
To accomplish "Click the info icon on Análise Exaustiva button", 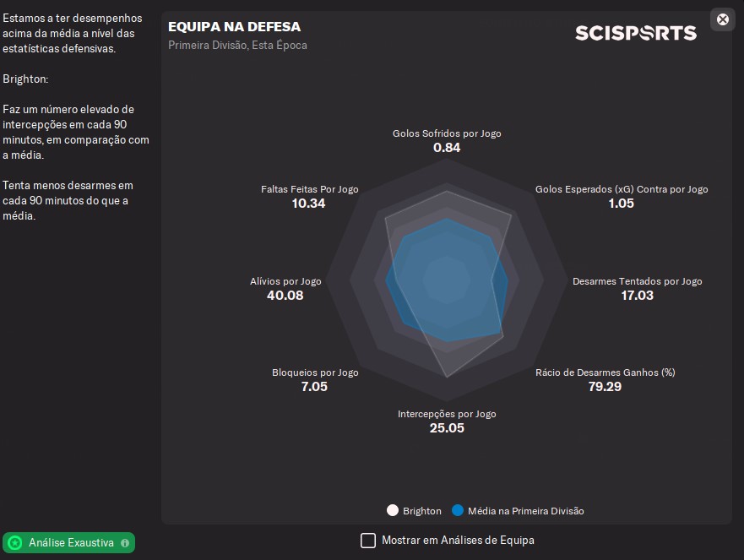I will tap(125, 543).
